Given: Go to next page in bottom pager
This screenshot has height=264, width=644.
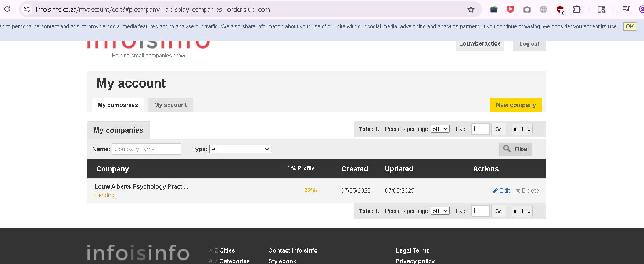Looking at the screenshot, I should click(529, 211).
